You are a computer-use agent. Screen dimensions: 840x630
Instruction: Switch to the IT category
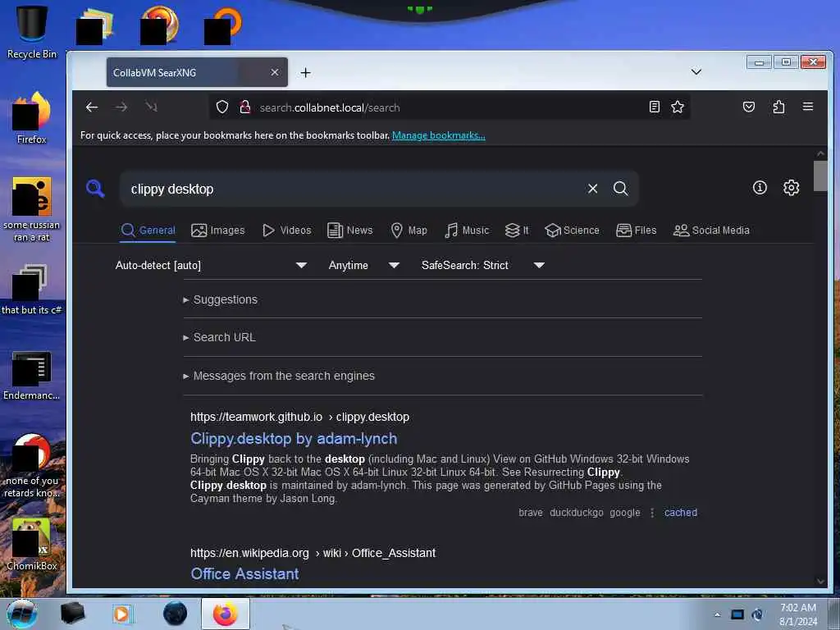[x=517, y=231]
